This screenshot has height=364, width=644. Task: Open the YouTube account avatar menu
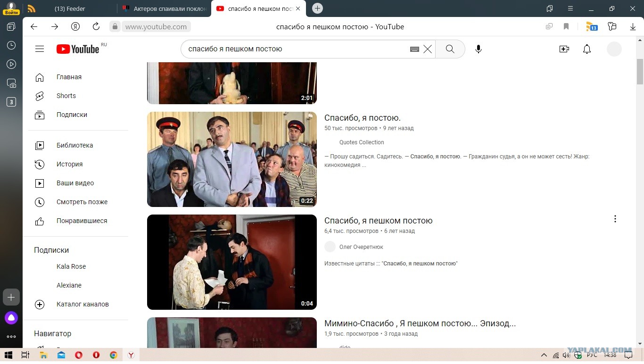click(x=614, y=49)
